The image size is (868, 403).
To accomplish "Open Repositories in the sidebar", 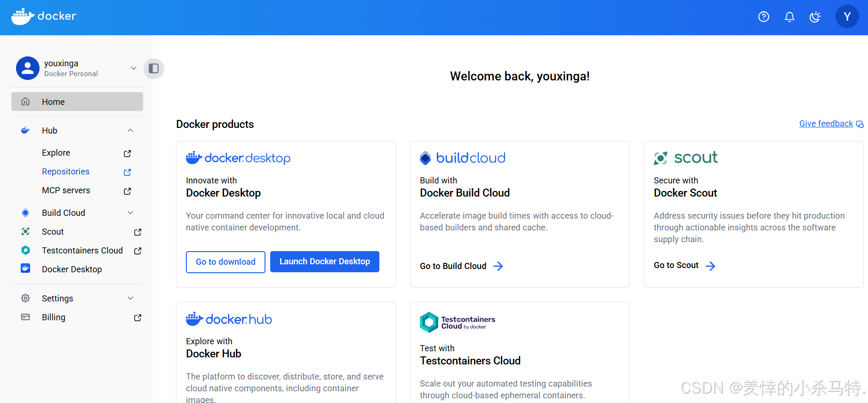I will point(65,172).
